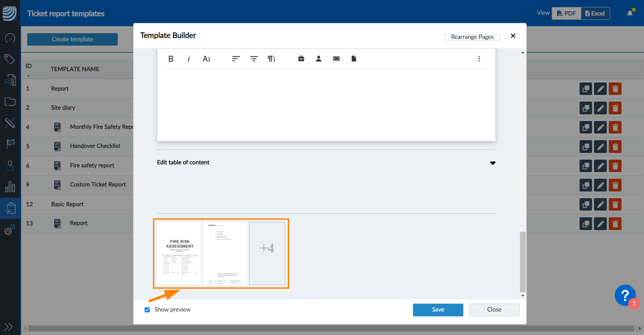Open the font size options
This screenshot has width=644, height=335.
coord(206,59)
